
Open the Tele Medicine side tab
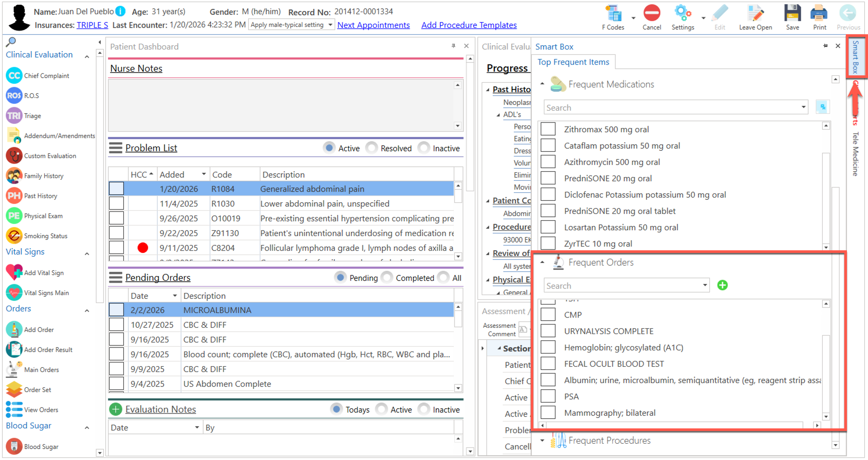pyautogui.click(x=855, y=154)
